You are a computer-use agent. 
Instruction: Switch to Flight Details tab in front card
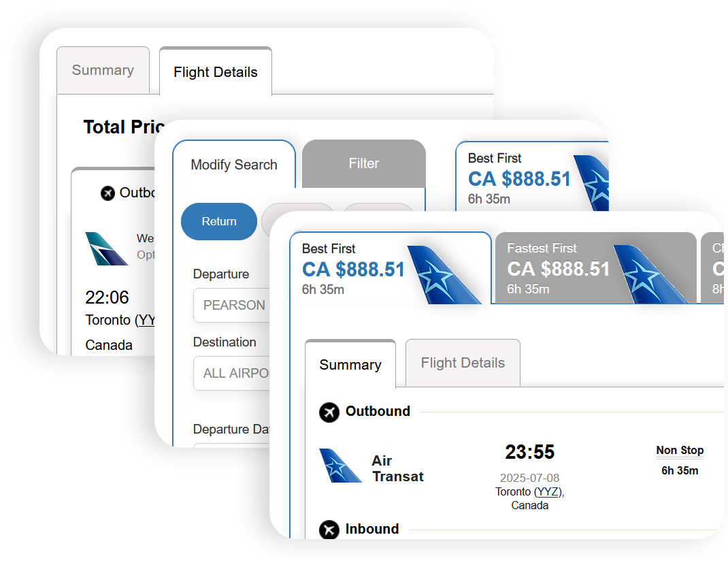point(463,363)
